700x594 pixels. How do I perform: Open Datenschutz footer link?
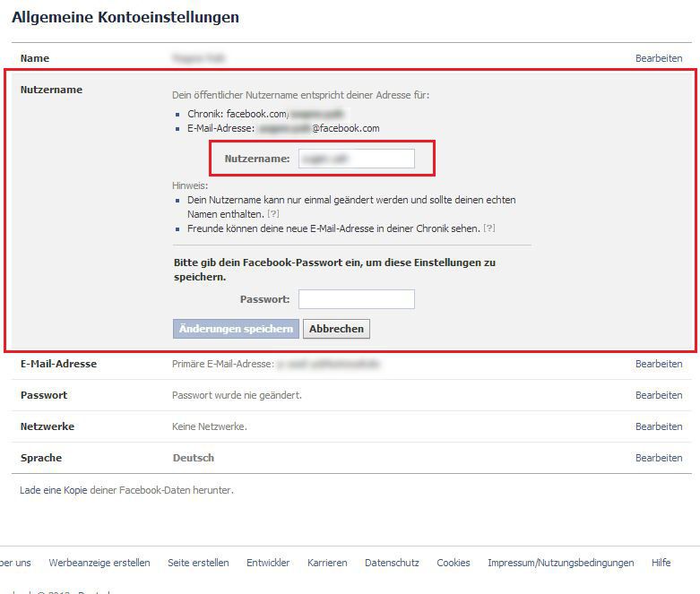click(x=392, y=563)
